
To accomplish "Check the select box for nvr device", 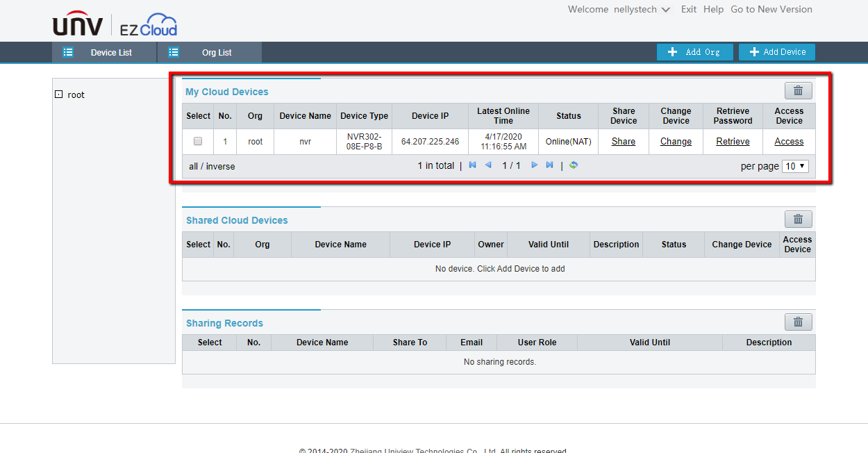I will (x=198, y=141).
